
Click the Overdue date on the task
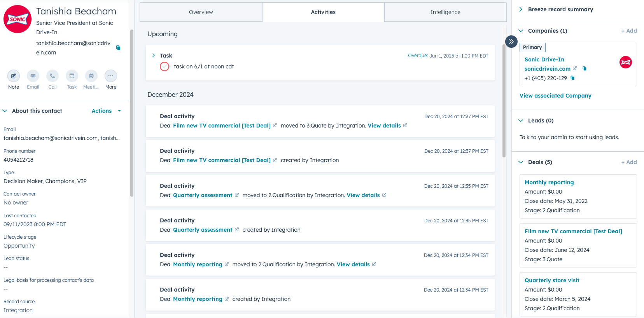click(x=448, y=56)
